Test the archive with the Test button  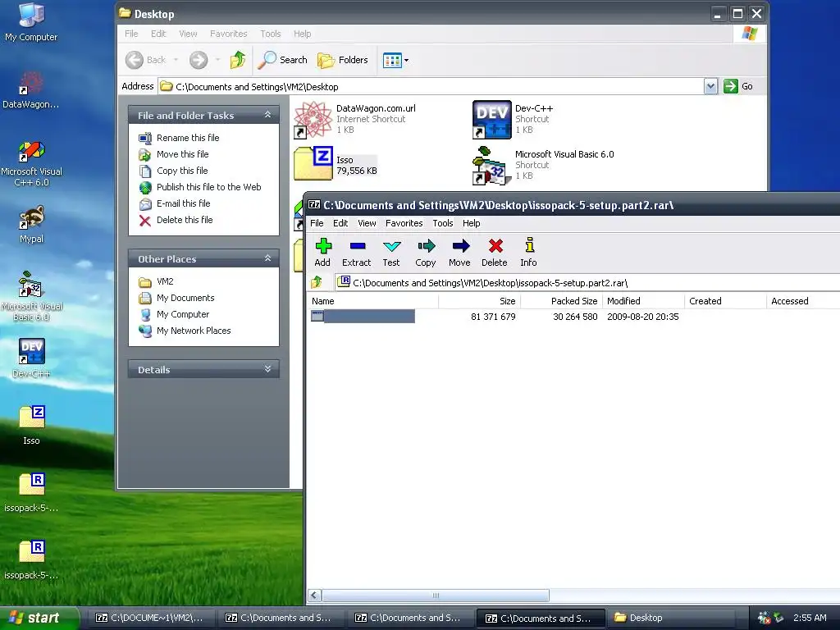[391, 253]
